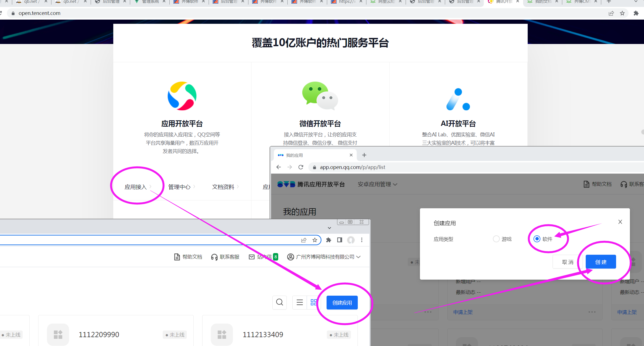The image size is (644, 346).
Task: Click the 应用开放平台 colorful logo
Action: tap(182, 96)
